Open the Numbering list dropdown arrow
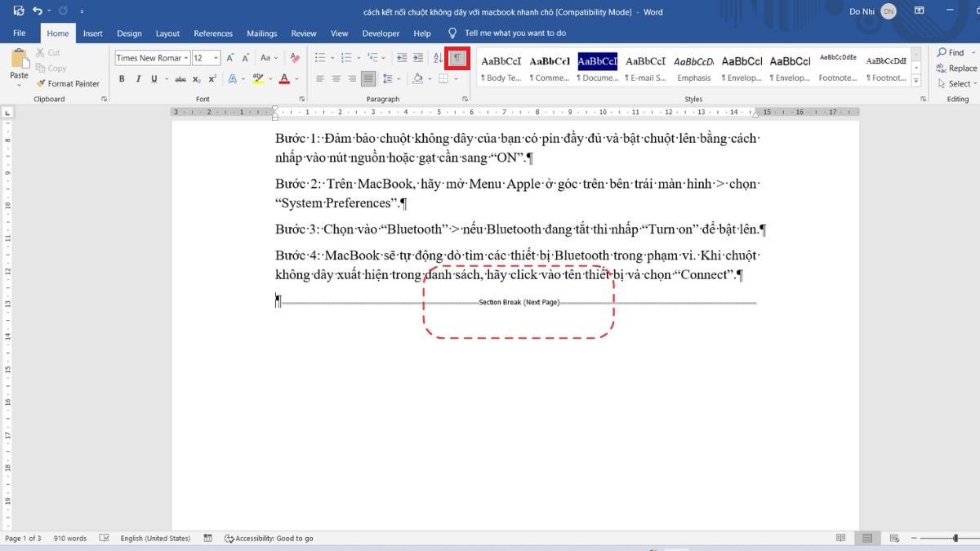This screenshot has width=980, height=551. pos(359,58)
